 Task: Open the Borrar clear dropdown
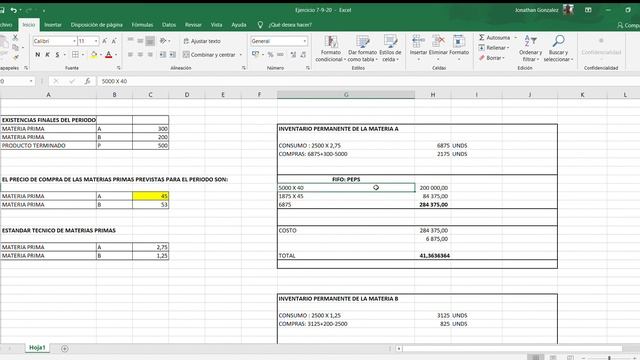(492, 58)
